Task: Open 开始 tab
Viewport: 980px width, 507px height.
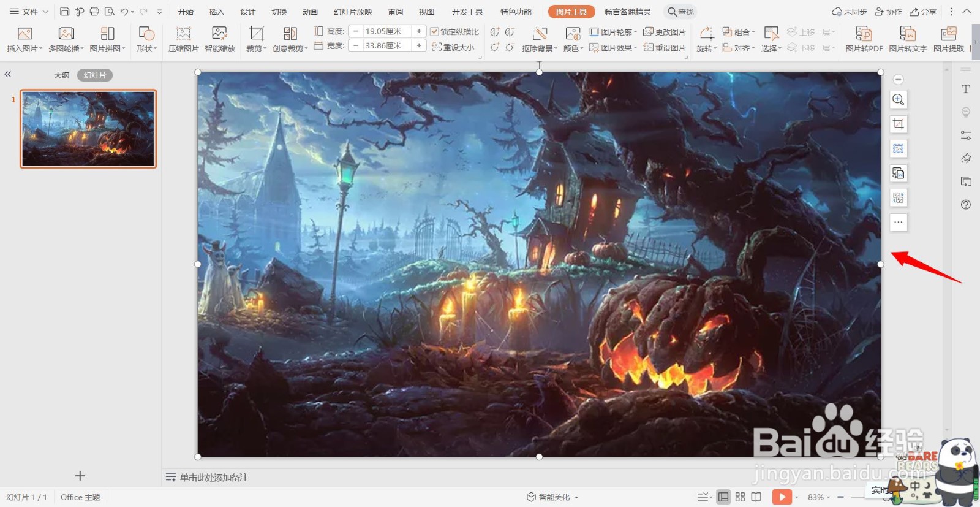Action: pyautogui.click(x=186, y=12)
